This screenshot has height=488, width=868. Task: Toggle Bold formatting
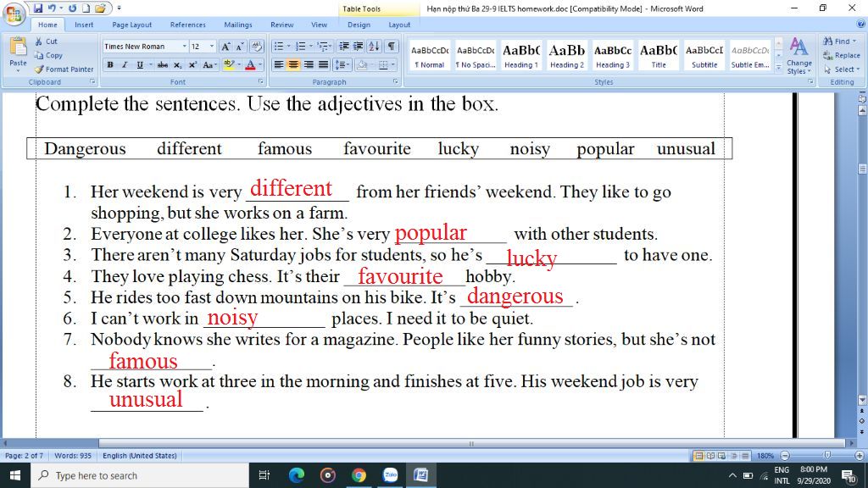pyautogui.click(x=110, y=64)
